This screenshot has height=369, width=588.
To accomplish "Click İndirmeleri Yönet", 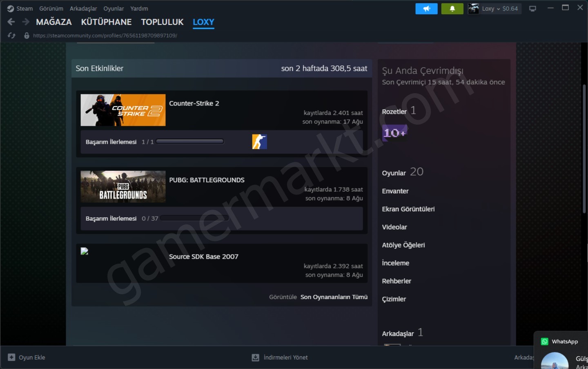I will pos(280,358).
